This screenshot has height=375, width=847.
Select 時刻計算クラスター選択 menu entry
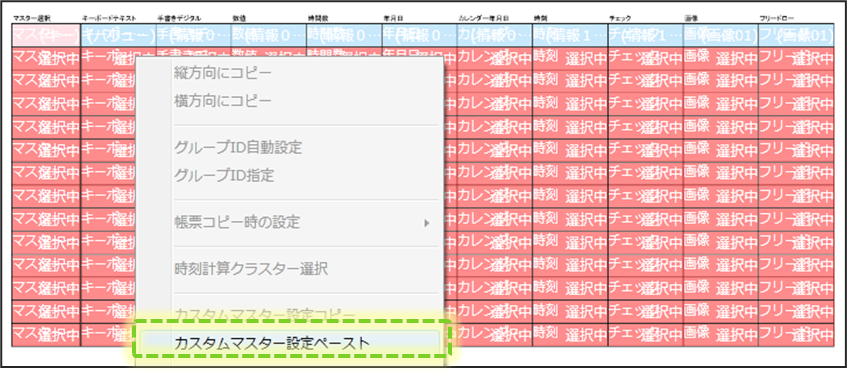pos(251,268)
